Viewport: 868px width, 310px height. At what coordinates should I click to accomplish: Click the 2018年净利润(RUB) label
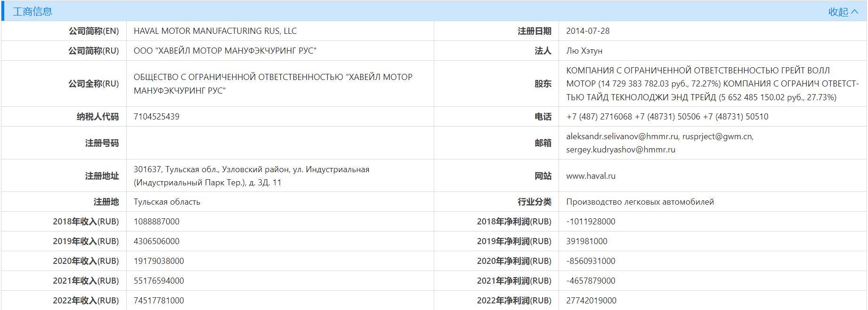pos(514,222)
